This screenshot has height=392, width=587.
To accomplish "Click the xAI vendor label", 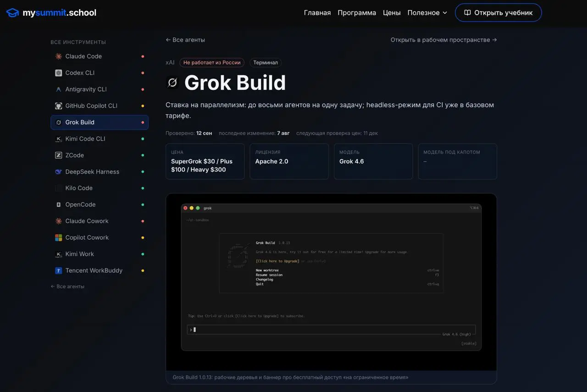I will [170, 62].
